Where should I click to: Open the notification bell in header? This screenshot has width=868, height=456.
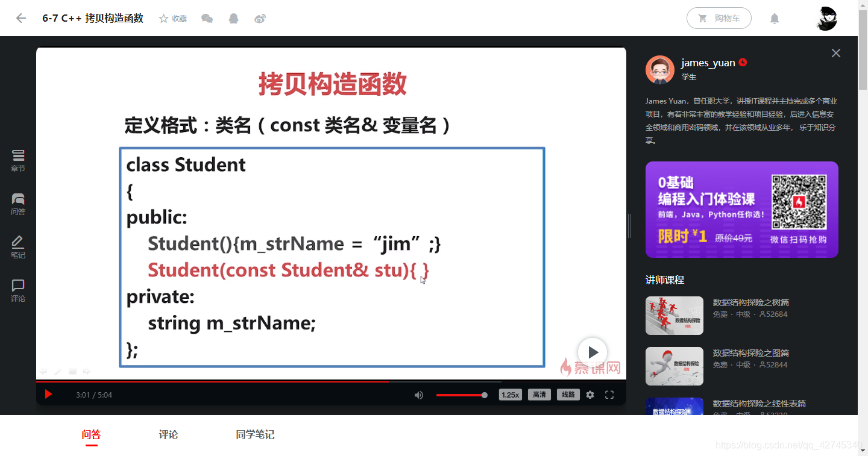pyautogui.click(x=775, y=19)
